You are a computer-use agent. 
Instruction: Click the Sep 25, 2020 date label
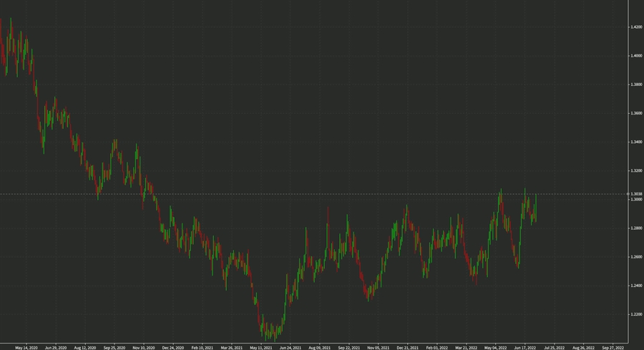pos(114,348)
